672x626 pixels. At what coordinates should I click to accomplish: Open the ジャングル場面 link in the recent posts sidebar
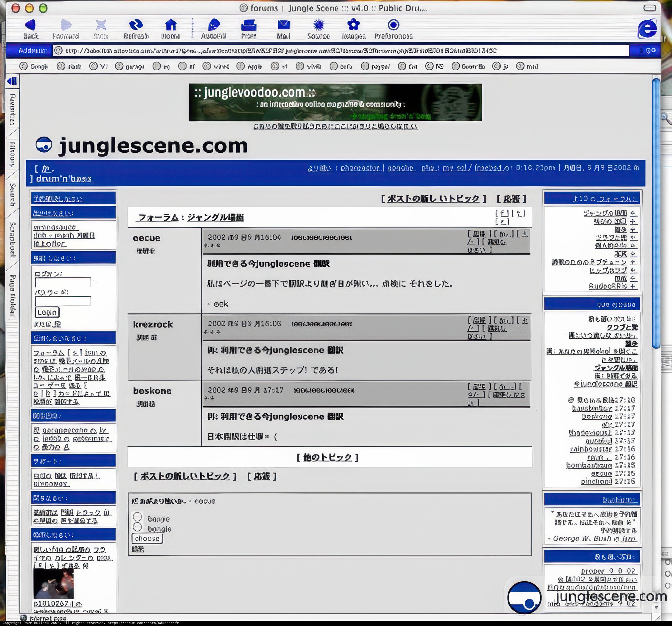[616, 368]
